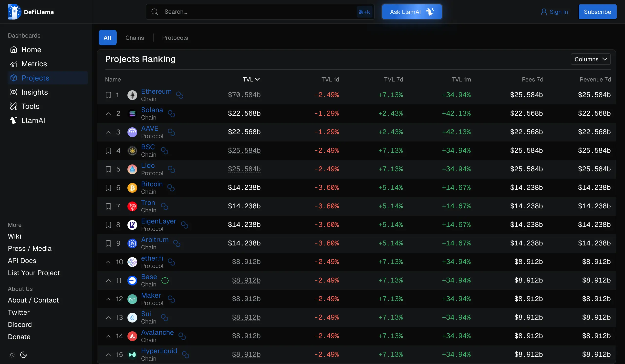Click the AAVE protocol logo
This screenshot has height=364, width=625.
132,132
